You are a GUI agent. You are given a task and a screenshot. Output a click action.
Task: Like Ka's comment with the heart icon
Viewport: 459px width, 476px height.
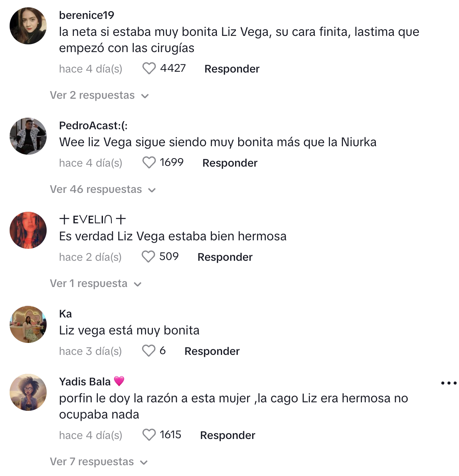(148, 351)
